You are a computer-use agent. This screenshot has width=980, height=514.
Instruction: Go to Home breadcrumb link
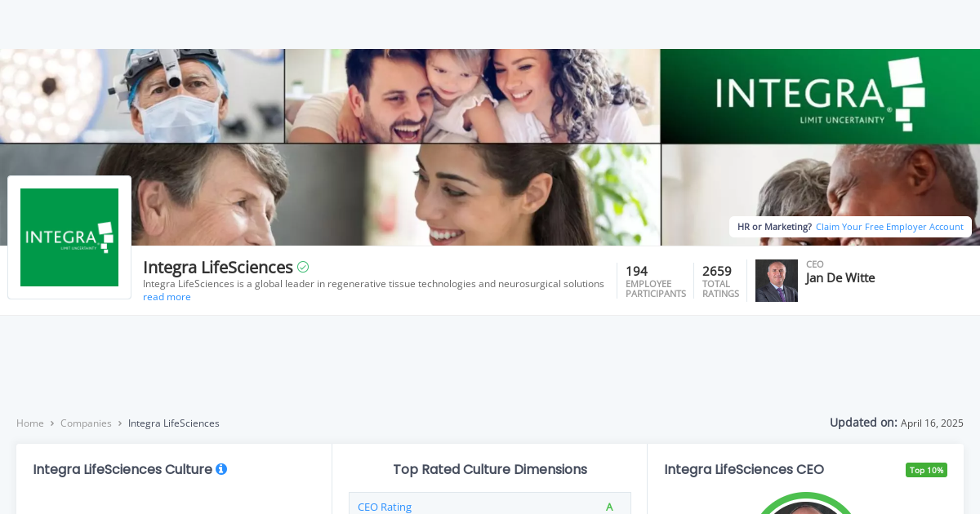(x=30, y=423)
